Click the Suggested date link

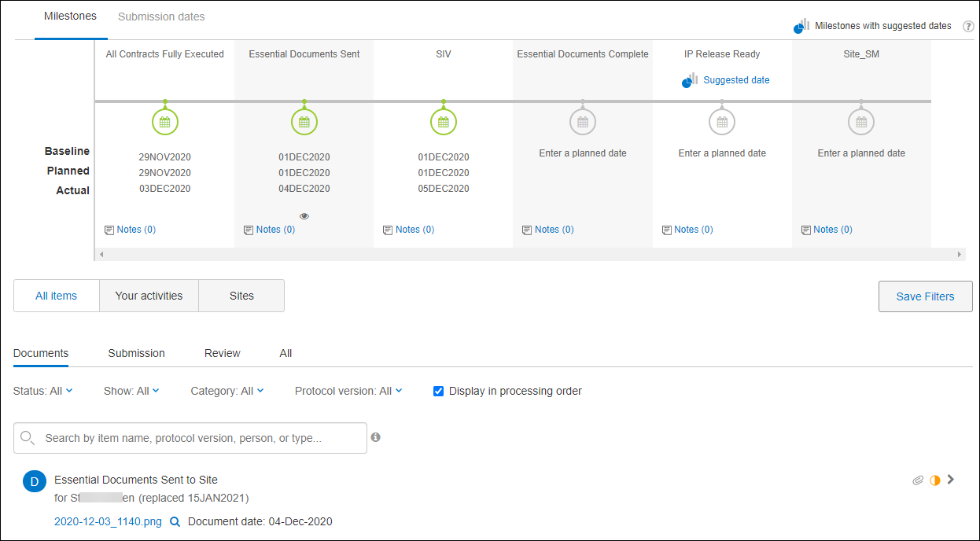(736, 80)
